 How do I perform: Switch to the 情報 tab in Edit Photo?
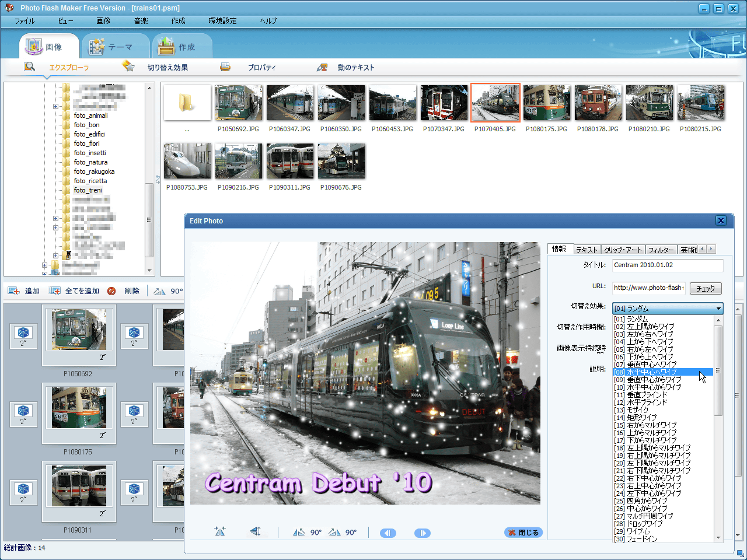tap(560, 249)
